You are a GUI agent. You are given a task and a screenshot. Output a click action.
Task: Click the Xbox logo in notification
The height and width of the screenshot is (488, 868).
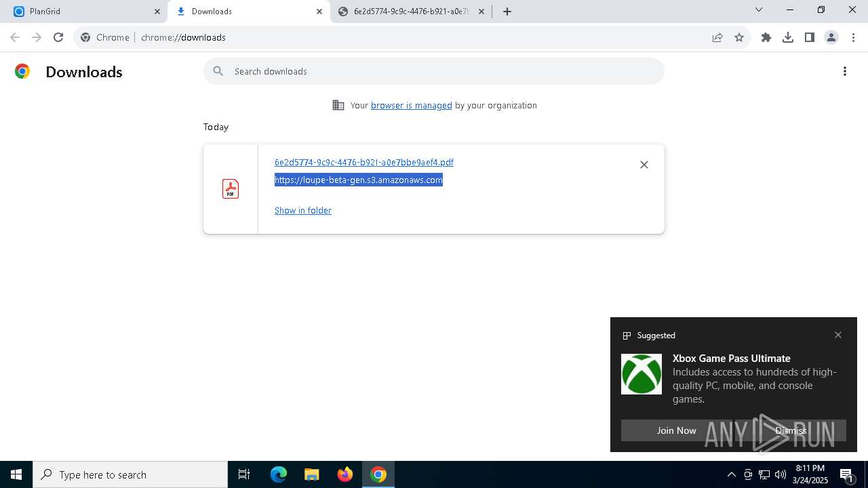pyautogui.click(x=642, y=374)
